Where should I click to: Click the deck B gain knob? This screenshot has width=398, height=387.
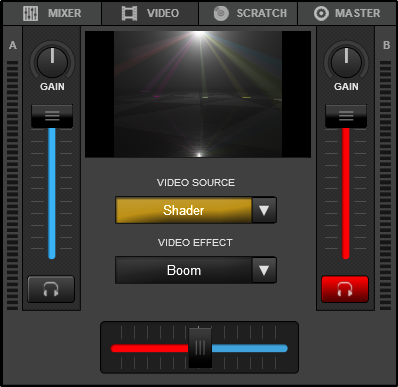click(x=346, y=62)
